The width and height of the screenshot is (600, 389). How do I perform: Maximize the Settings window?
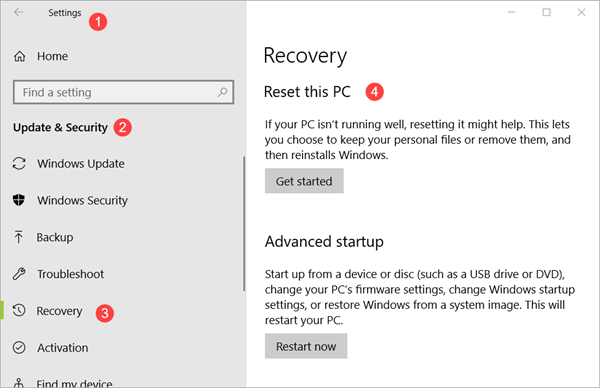(x=546, y=12)
